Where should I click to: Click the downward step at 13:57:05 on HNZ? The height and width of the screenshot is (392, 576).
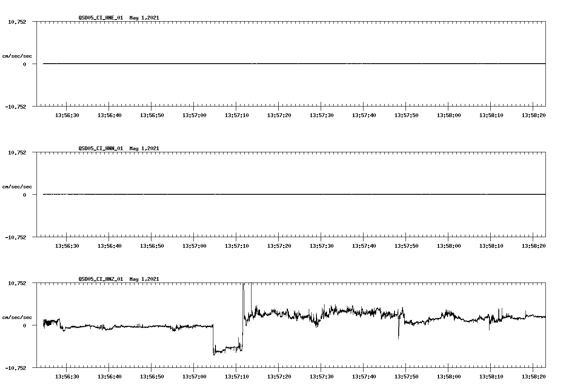point(214,339)
